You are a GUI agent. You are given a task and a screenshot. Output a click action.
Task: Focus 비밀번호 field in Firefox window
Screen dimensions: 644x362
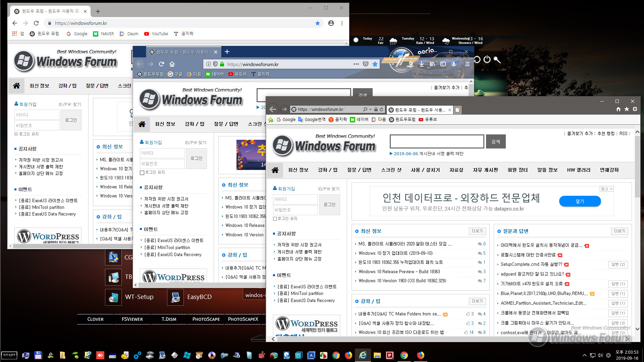162,164
